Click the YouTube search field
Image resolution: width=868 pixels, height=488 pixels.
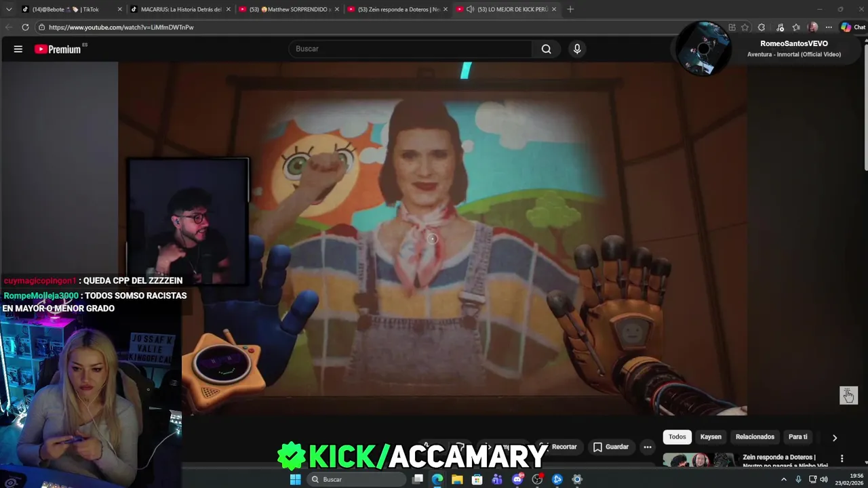411,49
